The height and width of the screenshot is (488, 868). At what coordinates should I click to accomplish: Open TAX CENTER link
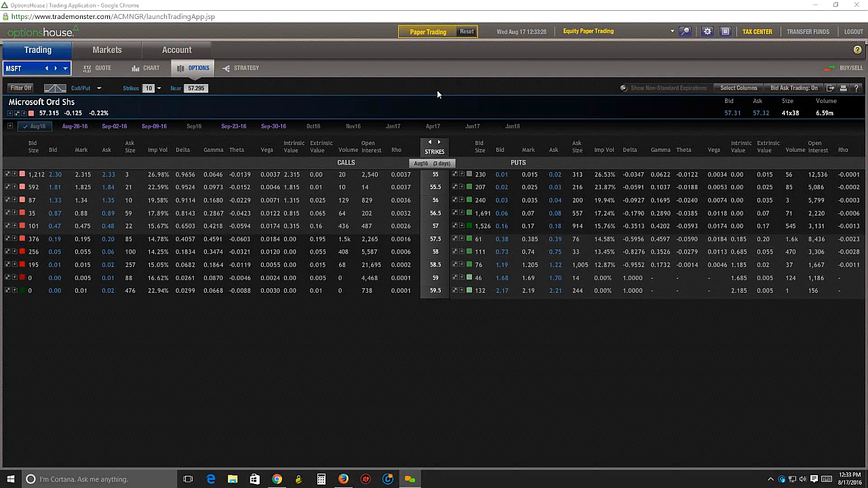(757, 32)
